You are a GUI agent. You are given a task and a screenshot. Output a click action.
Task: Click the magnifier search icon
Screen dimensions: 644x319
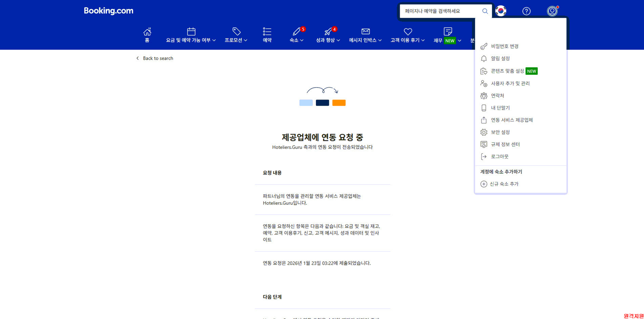(485, 11)
